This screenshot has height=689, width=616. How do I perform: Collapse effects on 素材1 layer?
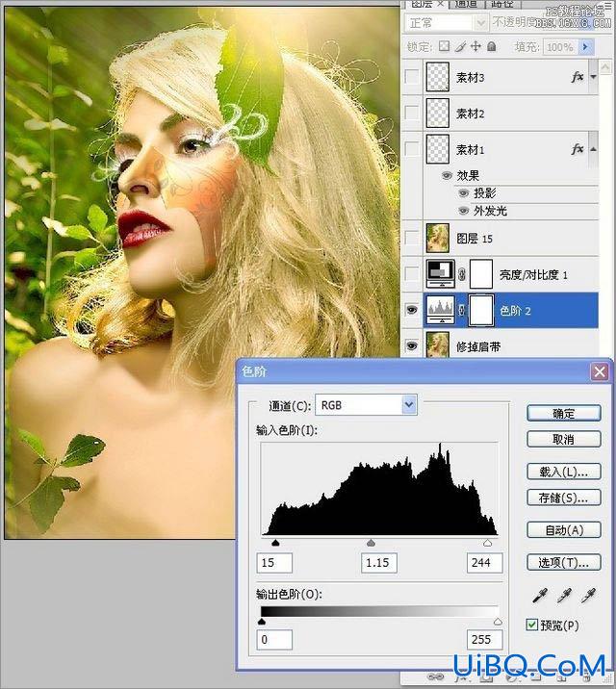tap(593, 149)
